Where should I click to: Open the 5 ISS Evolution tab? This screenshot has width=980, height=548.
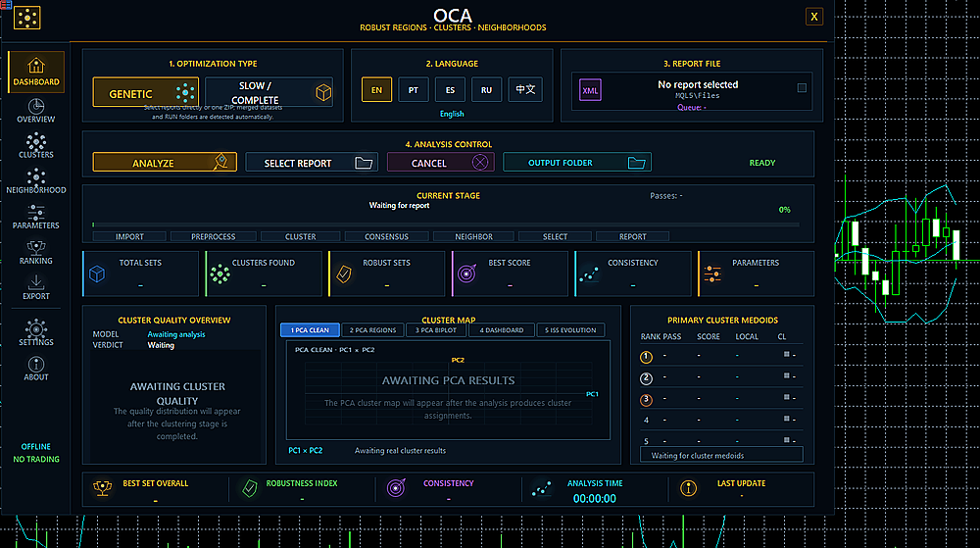tap(570, 330)
